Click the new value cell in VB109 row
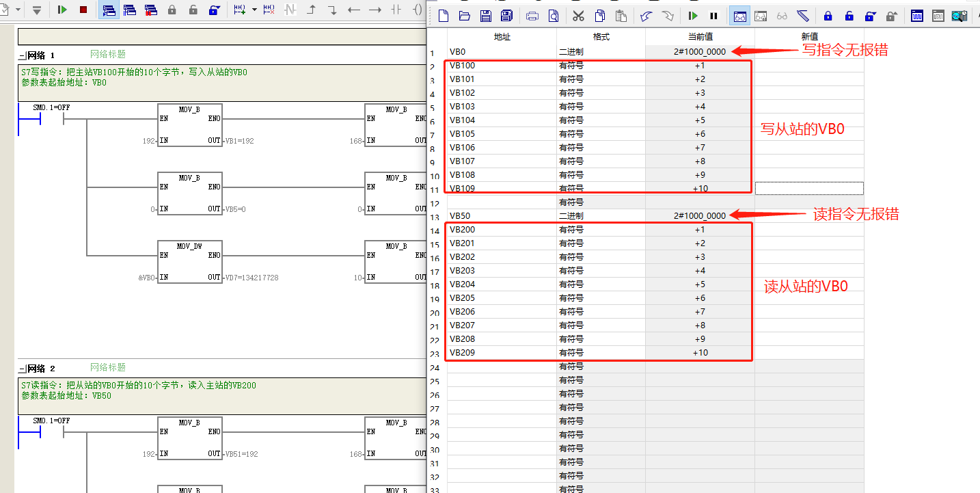Viewport: 980px width, 493px height. tap(809, 188)
